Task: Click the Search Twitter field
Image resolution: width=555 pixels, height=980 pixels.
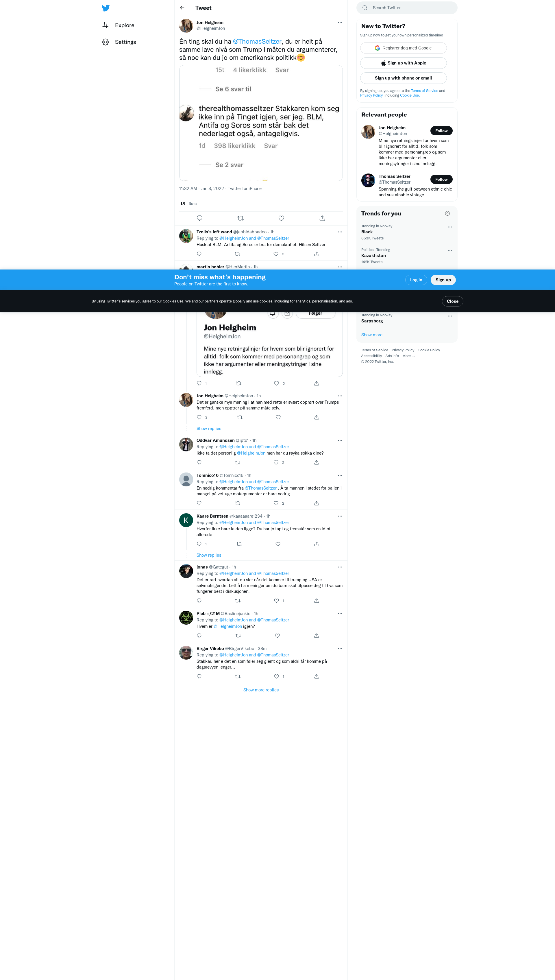Action: pos(412,8)
